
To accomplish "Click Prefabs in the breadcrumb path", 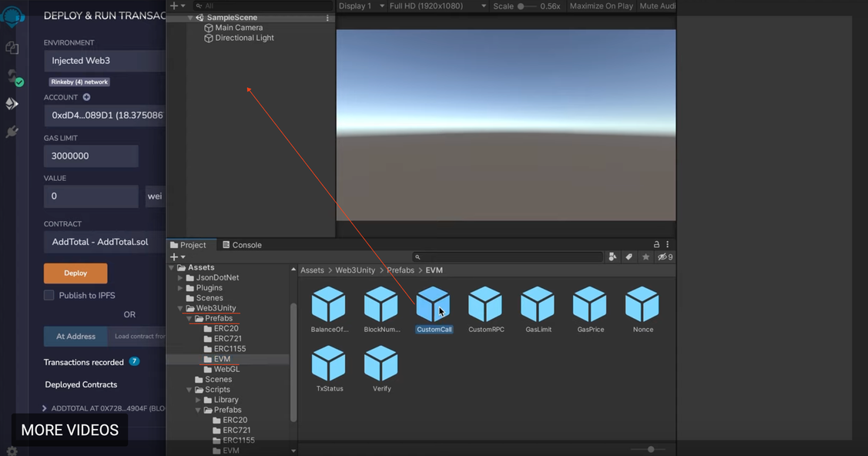I will pos(400,270).
